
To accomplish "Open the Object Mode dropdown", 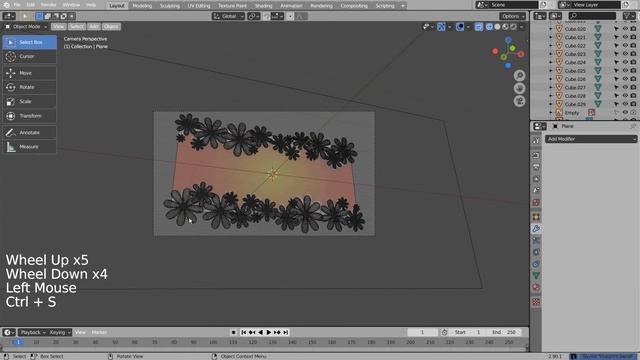I will pyautogui.click(x=25, y=27).
